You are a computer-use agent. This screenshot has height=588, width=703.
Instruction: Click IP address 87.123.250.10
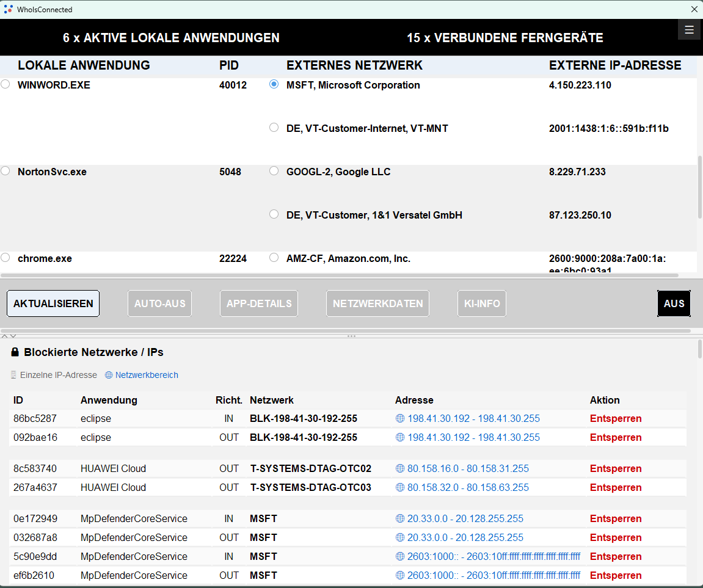click(580, 215)
